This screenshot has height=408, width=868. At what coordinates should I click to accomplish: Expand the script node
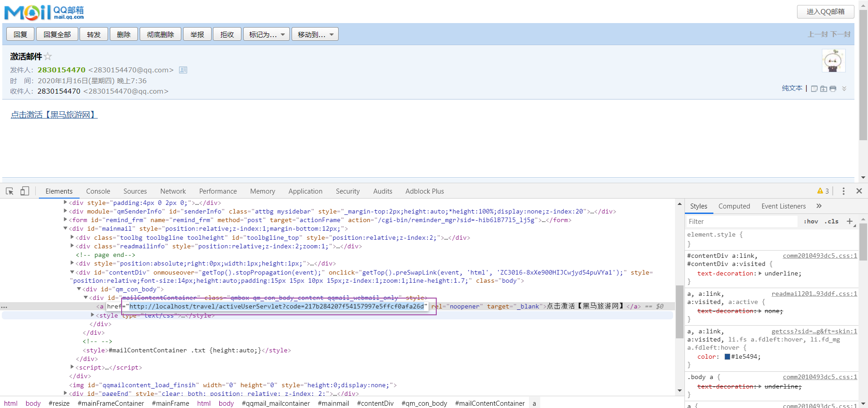(72, 367)
